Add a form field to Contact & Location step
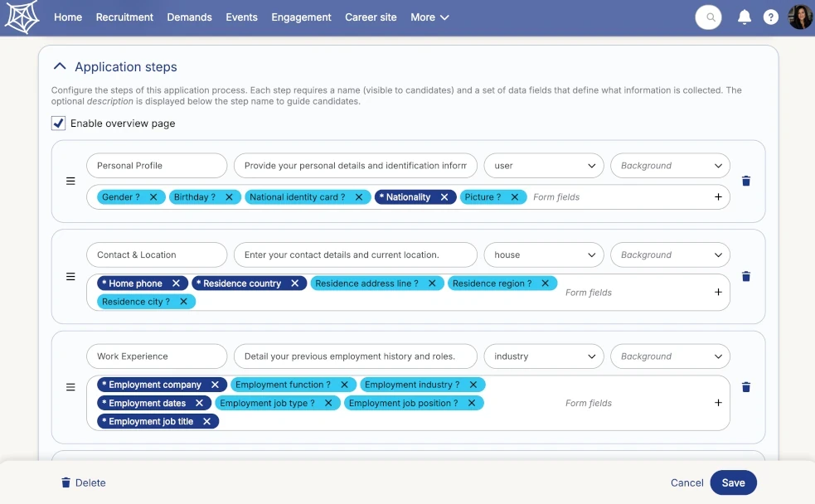The width and height of the screenshot is (815, 504). click(718, 292)
